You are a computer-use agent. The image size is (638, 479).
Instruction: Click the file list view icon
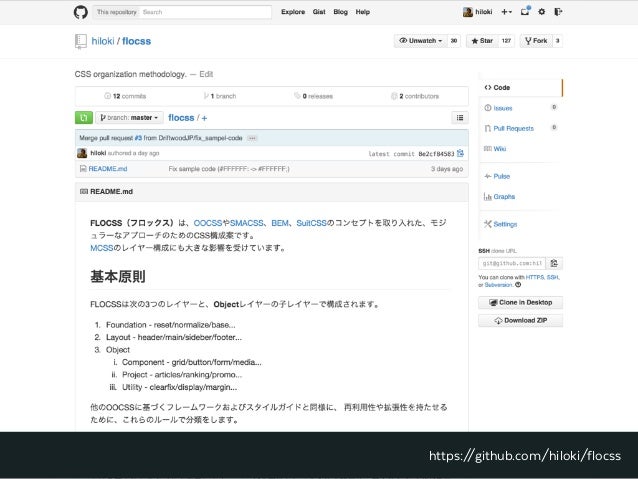460,118
